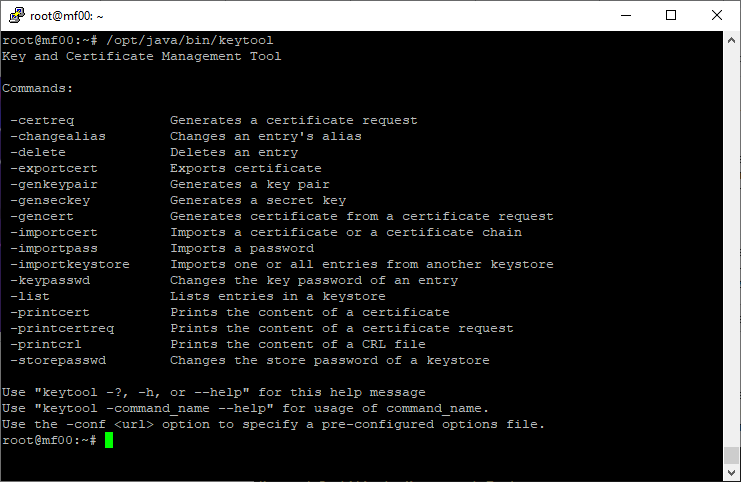Click the "-printcrl" command text

tap(46, 344)
